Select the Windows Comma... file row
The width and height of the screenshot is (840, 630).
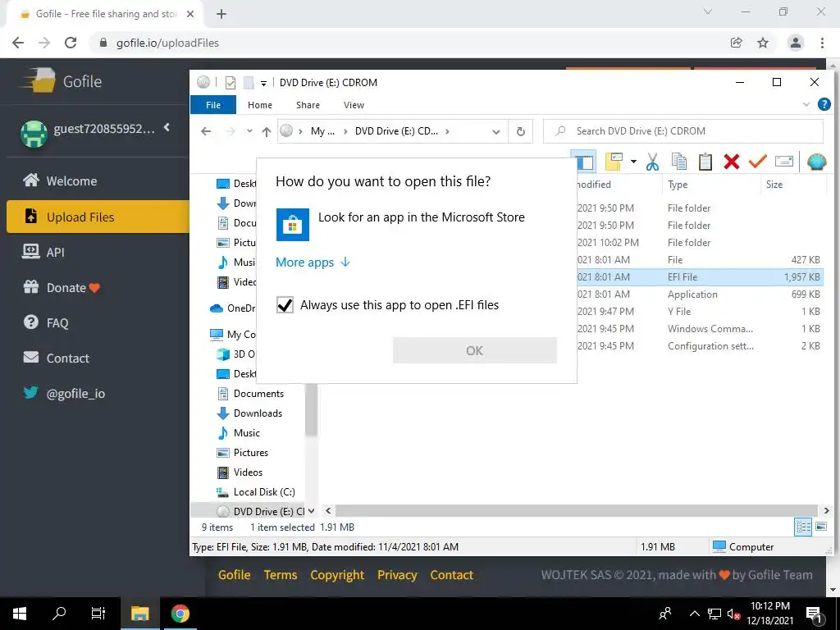tap(702, 328)
